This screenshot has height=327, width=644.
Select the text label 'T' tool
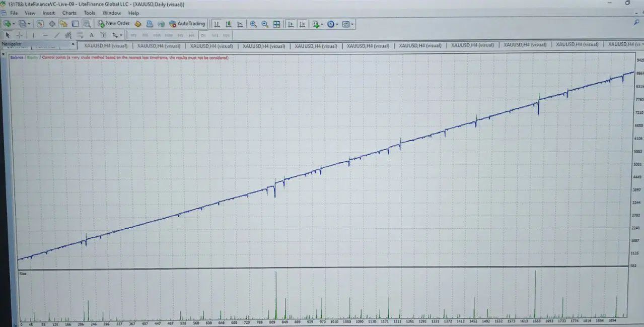pyautogui.click(x=103, y=35)
